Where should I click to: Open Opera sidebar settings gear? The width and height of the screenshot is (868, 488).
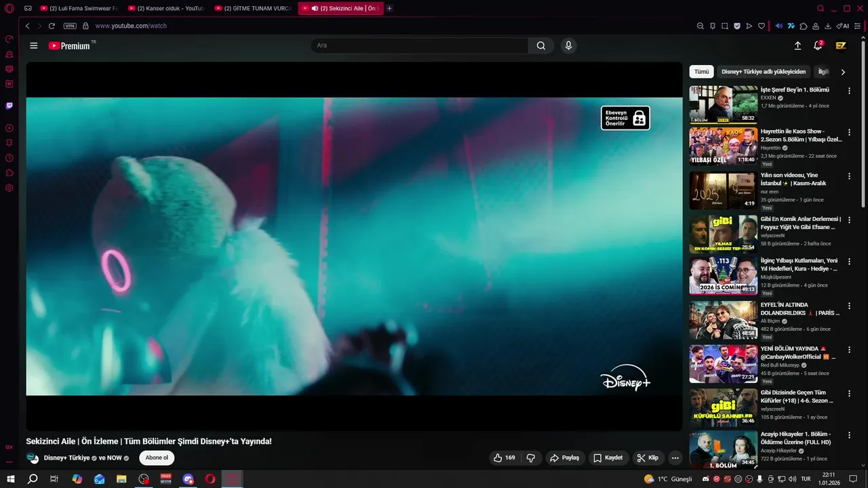coord(9,188)
